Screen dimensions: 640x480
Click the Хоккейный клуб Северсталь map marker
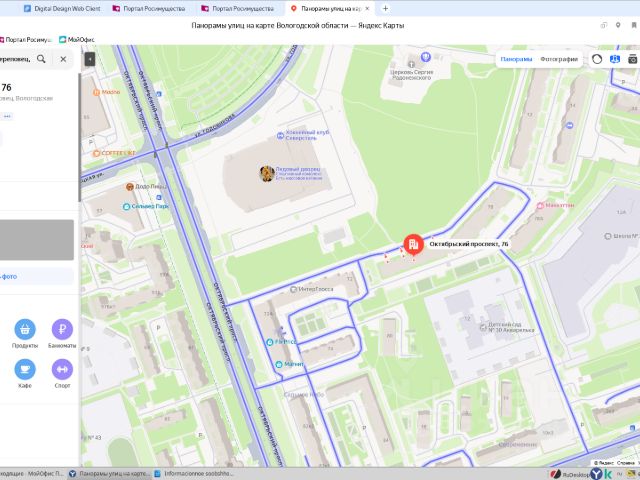click(280, 136)
